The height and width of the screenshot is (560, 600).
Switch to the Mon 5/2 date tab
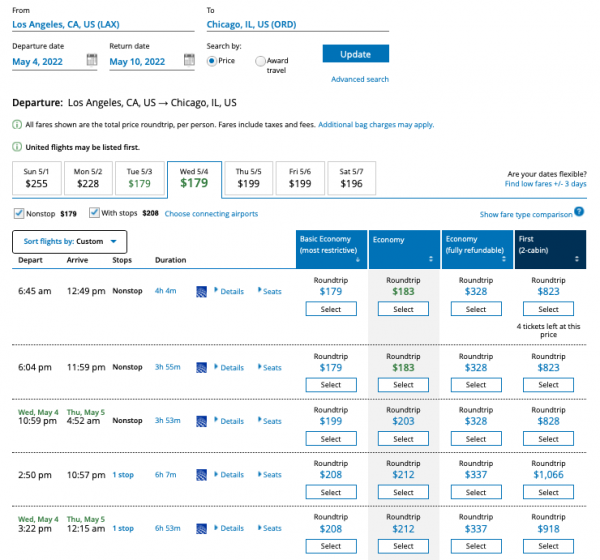coord(89,177)
